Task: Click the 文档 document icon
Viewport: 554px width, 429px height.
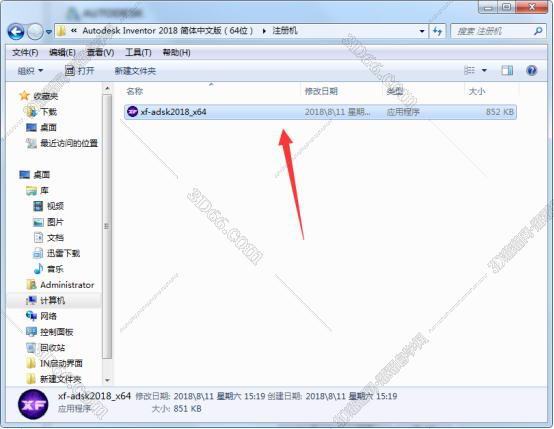Action: click(x=38, y=237)
